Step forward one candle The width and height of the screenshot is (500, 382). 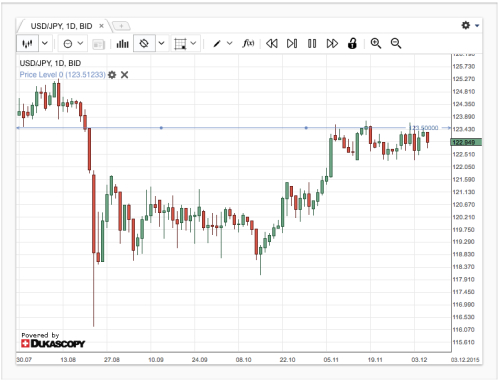click(x=292, y=43)
